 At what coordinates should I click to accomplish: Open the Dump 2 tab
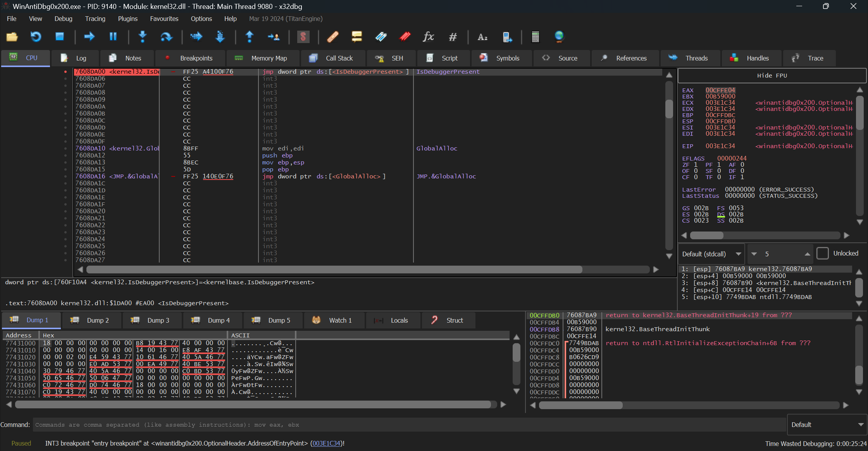pos(91,320)
